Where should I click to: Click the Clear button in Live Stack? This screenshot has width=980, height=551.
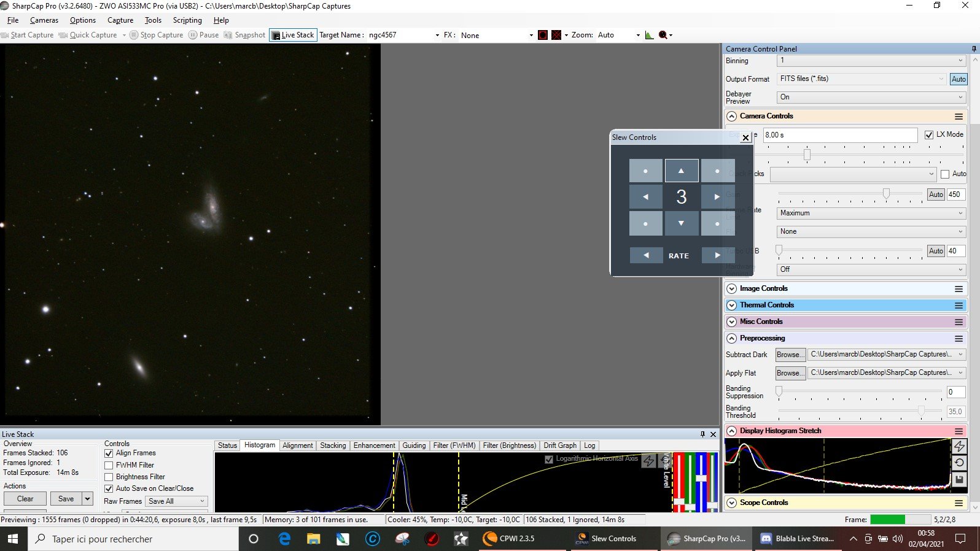tap(25, 499)
